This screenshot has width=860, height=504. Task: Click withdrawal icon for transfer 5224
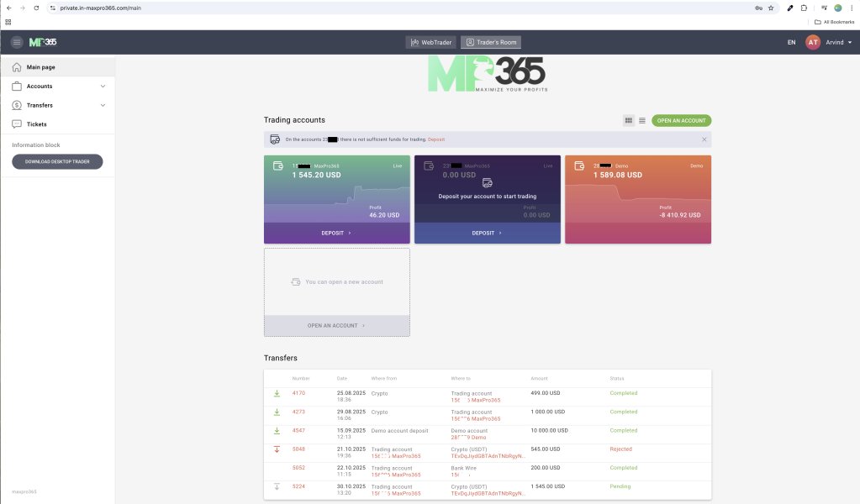click(277, 486)
